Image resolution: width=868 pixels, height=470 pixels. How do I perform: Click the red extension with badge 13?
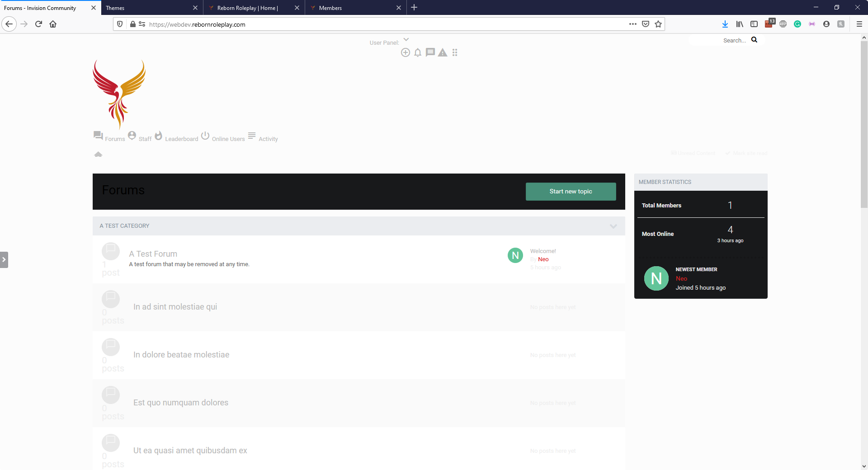pos(769,23)
